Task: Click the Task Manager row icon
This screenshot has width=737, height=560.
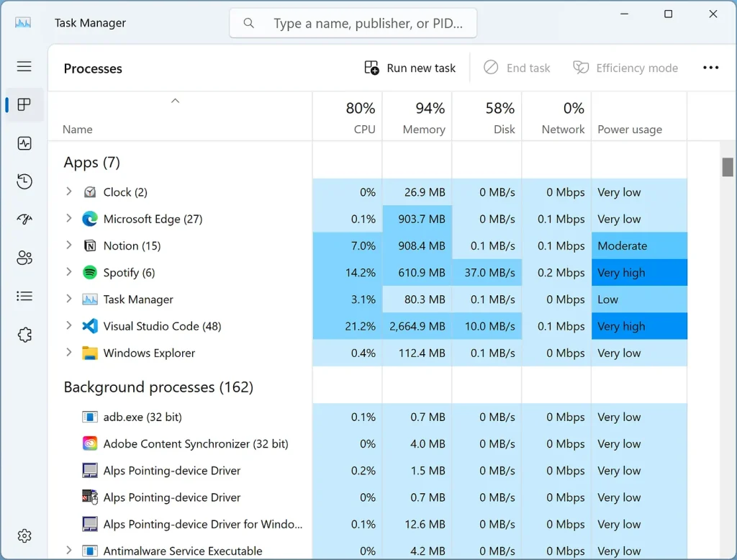Action: coord(90,299)
